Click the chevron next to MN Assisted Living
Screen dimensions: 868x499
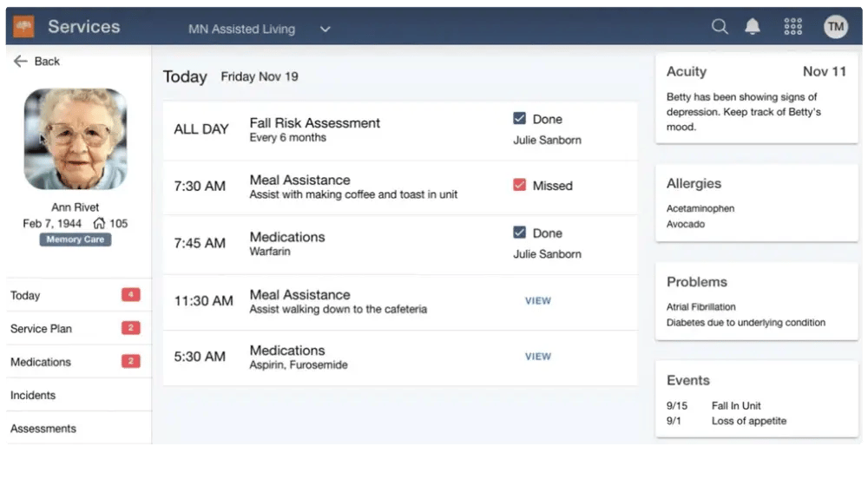[325, 29]
